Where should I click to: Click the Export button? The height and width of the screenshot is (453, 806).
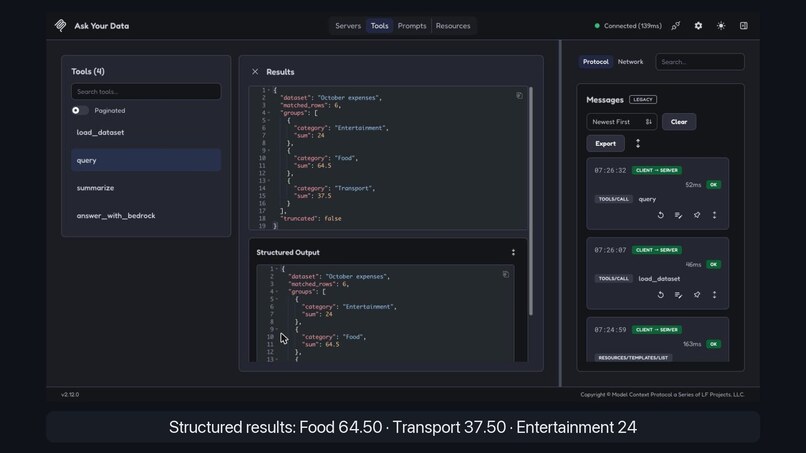pyautogui.click(x=606, y=143)
